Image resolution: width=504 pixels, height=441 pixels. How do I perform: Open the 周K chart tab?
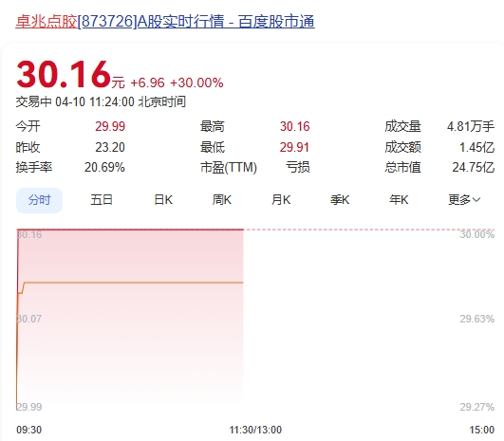tap(222, 200)
